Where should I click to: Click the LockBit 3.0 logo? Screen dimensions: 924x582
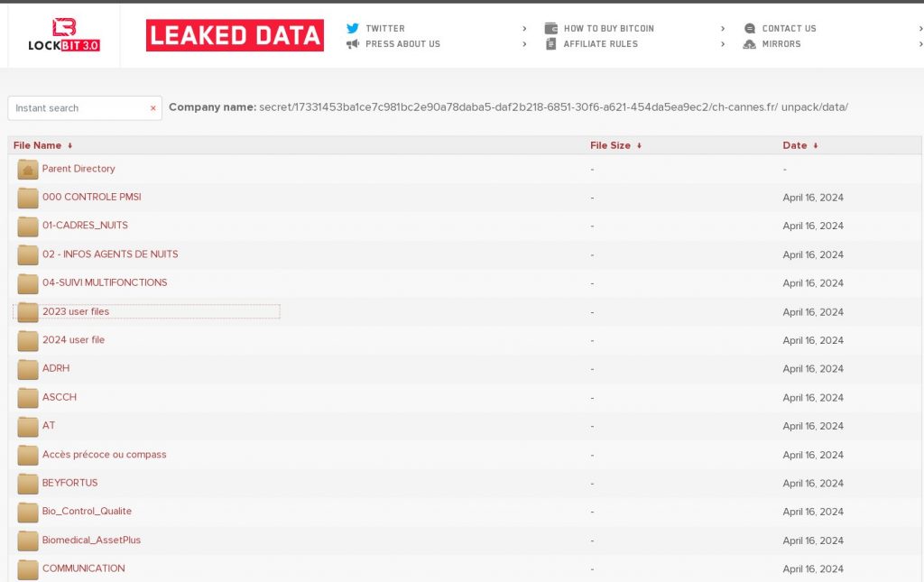(x=63, y=34)
